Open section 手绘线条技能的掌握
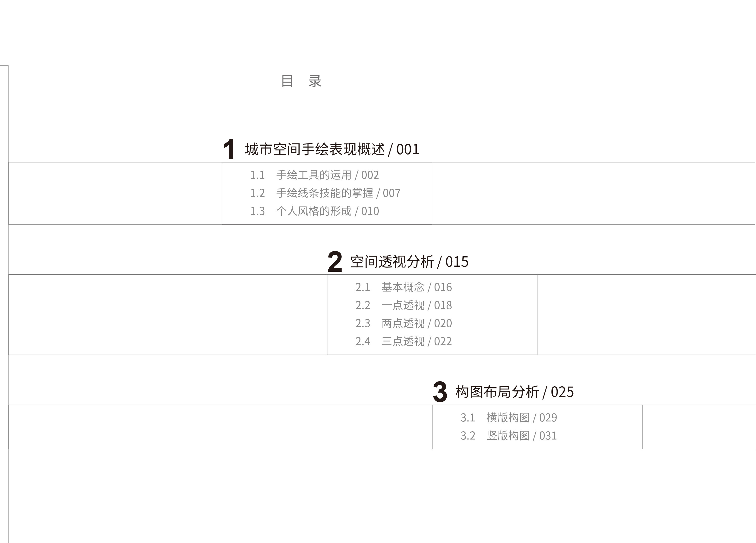The width and height of the screenshot is (756, 543). (x=324, y=193)
